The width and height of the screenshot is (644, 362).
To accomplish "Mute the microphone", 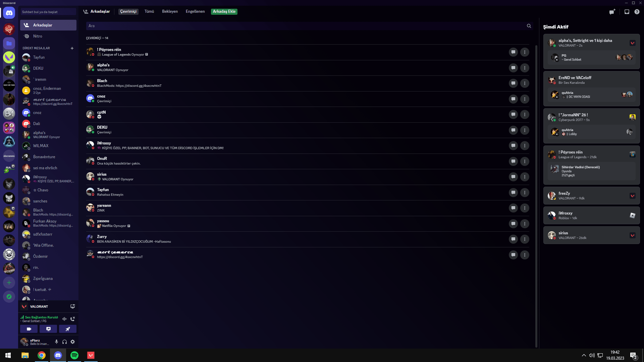I will tap(56, 342).
